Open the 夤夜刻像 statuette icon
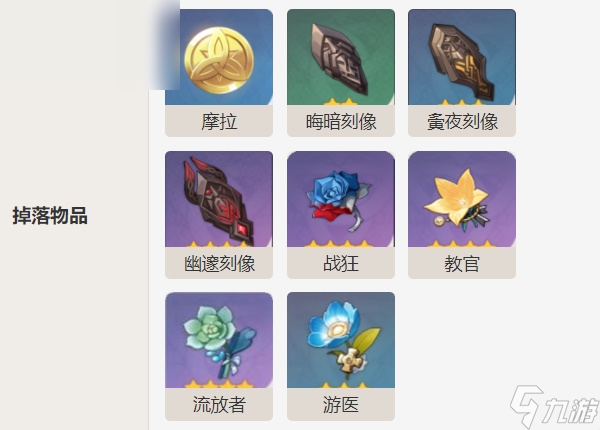Screen dimensions: 600x430 [x=461, y=61]
